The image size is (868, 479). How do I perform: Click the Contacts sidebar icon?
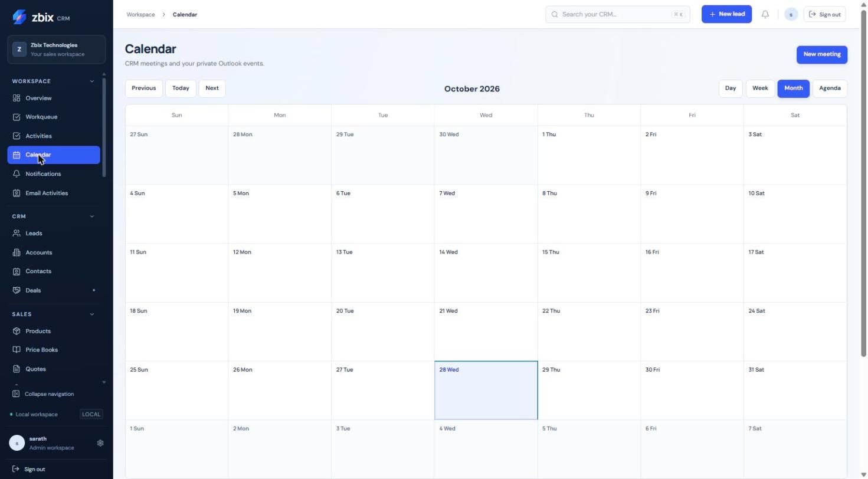[17, 271]
